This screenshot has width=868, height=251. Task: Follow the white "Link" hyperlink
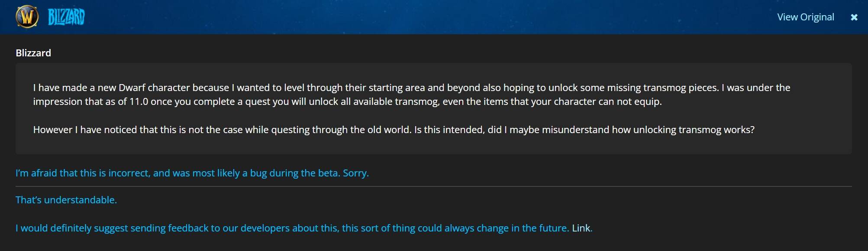click(581, 228)
